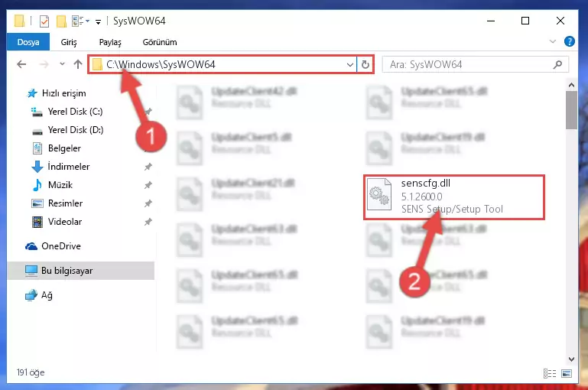Switch to large icons view in status bar
This screenshot has width=588, height=390.
pos(567,373)
